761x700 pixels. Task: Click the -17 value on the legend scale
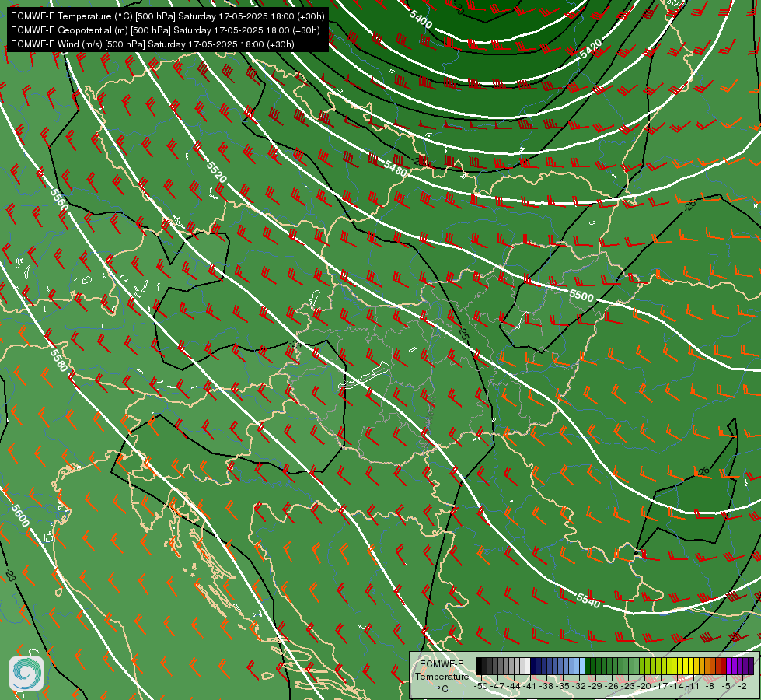point(661,686)
